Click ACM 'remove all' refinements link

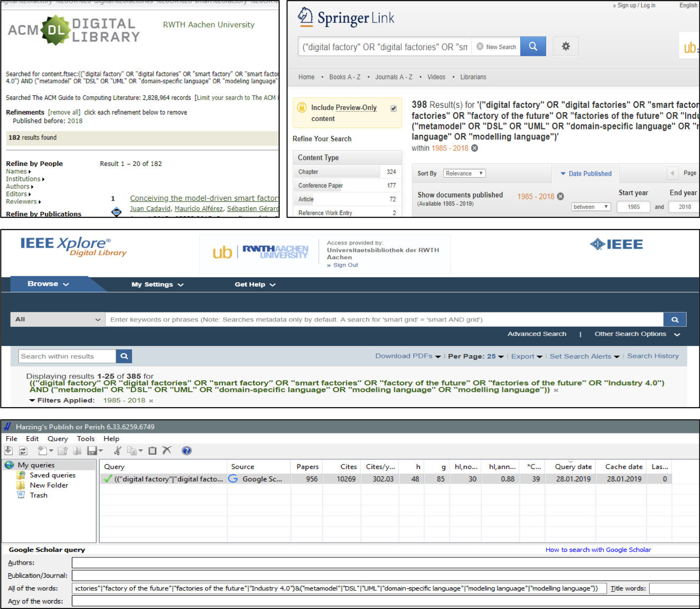64,113
